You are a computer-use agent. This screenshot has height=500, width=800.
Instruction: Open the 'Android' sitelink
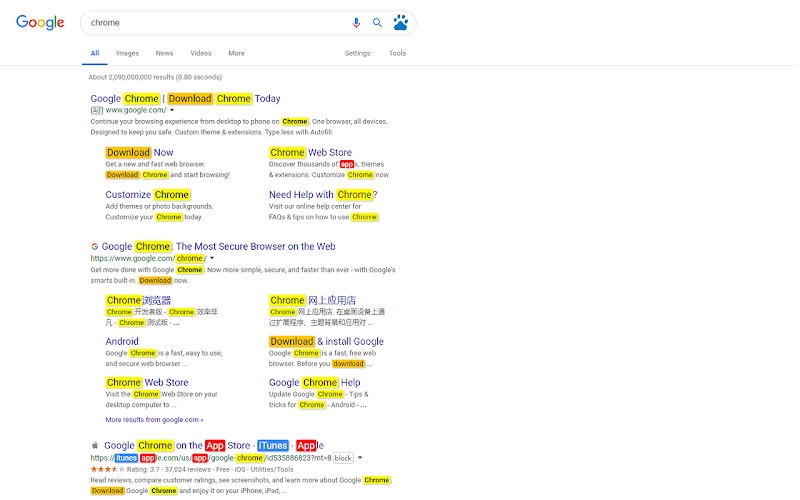click(x=122, y=341)
